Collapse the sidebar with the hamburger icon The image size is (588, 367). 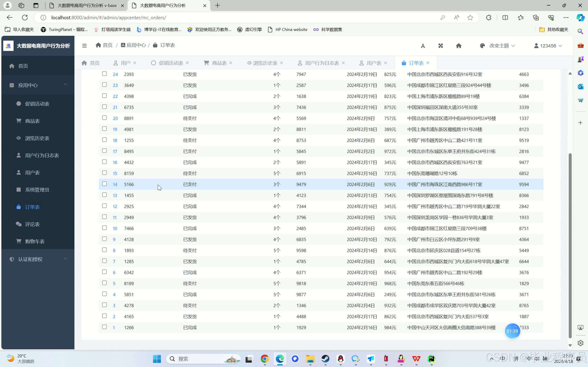84,46
